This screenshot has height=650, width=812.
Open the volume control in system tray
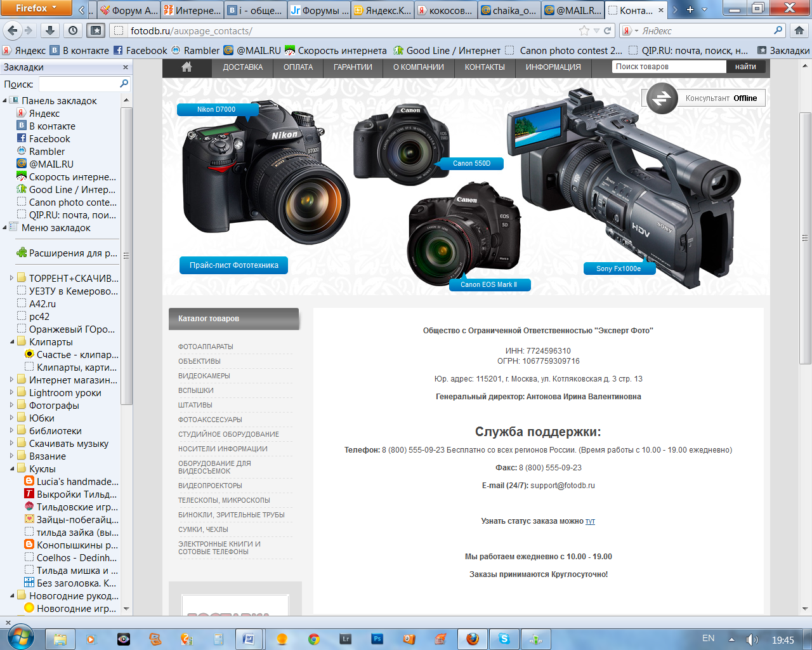coord(752,639)
